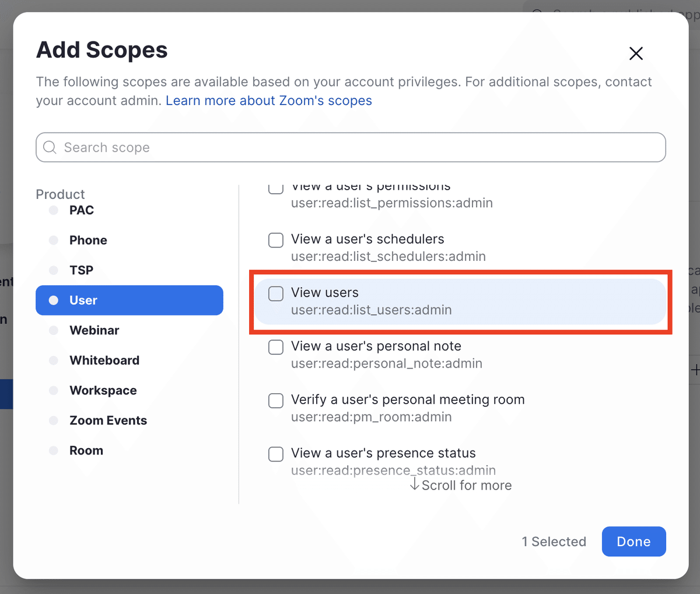Check View a user's schedulers scope
This screenshot has width=700, height=594.
pyautogui.click(x=276, y=240)
